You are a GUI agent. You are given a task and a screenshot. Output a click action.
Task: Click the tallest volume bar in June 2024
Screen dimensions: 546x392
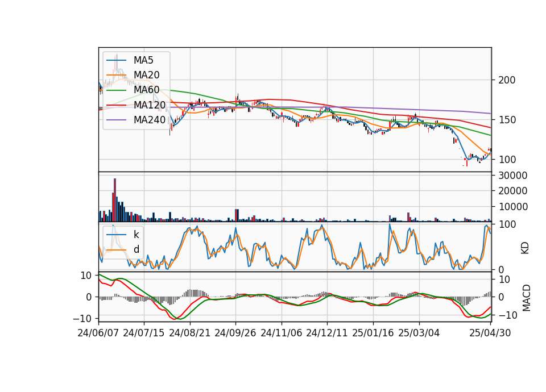coord(115,200)
